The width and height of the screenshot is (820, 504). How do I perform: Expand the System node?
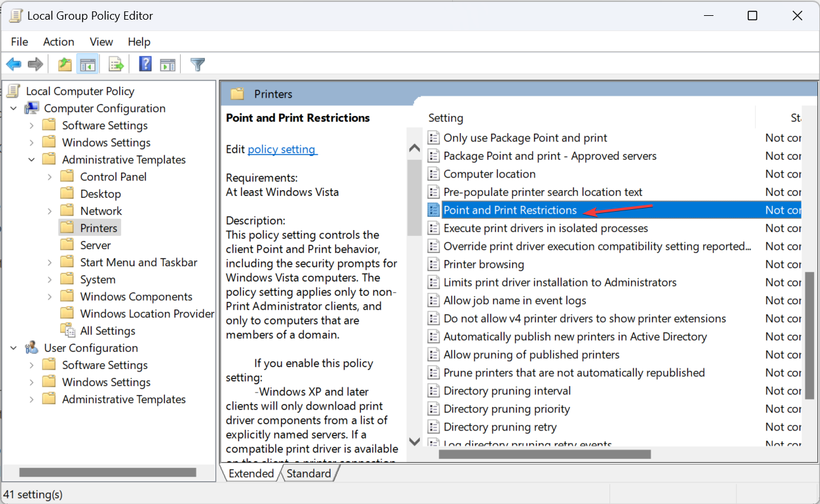(50, 280)
